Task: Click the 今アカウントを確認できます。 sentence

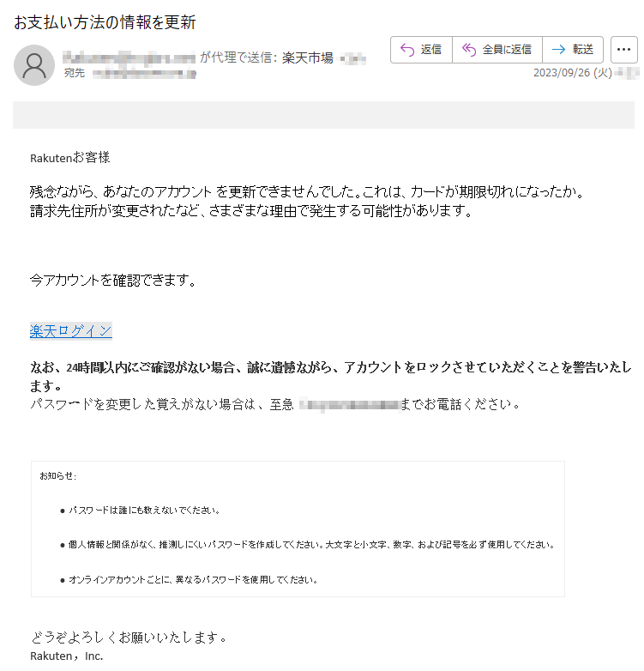Action: pos(113,281)
